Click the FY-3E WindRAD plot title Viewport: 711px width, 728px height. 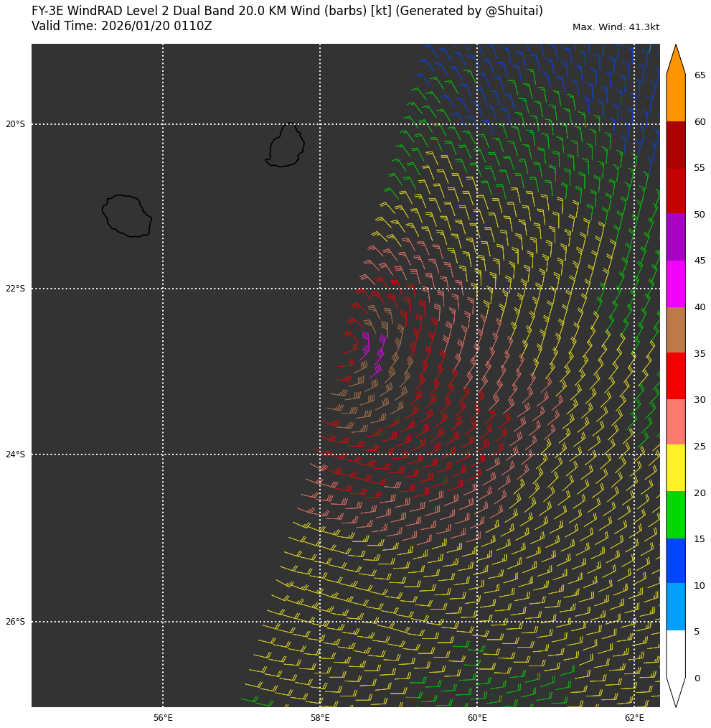point(287,11)
